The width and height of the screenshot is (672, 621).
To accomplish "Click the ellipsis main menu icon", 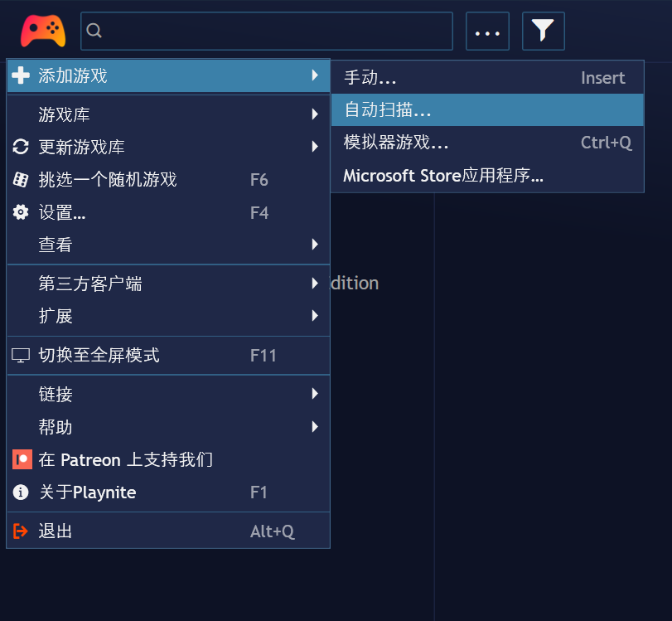I will coord(487,32).
